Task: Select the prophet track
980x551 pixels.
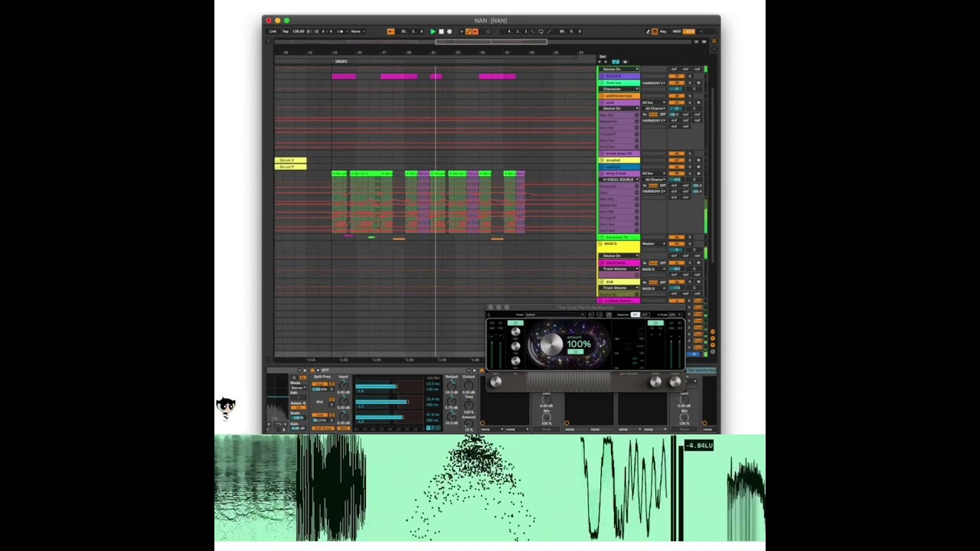Action: [620, 160]
